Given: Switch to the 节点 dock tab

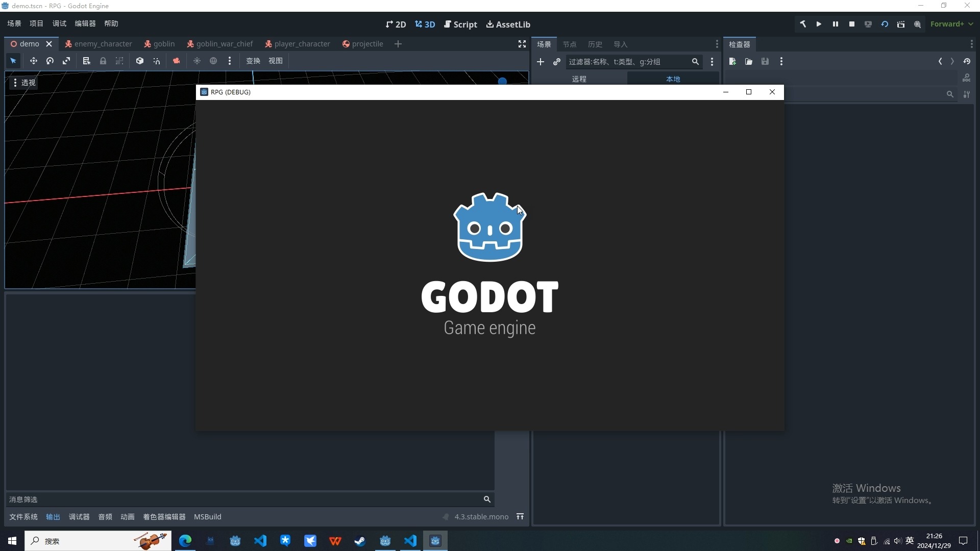Looking at the screenshot, I should (570, 44).
